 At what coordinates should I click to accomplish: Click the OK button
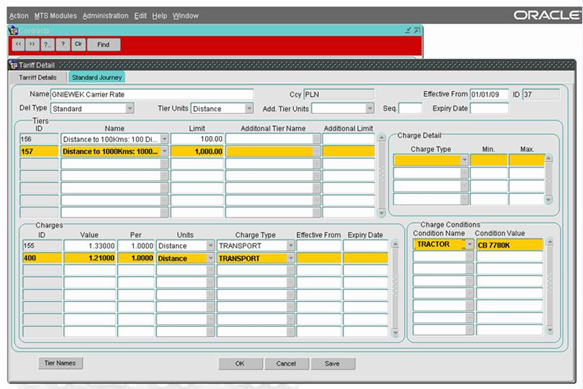[240, 363]
